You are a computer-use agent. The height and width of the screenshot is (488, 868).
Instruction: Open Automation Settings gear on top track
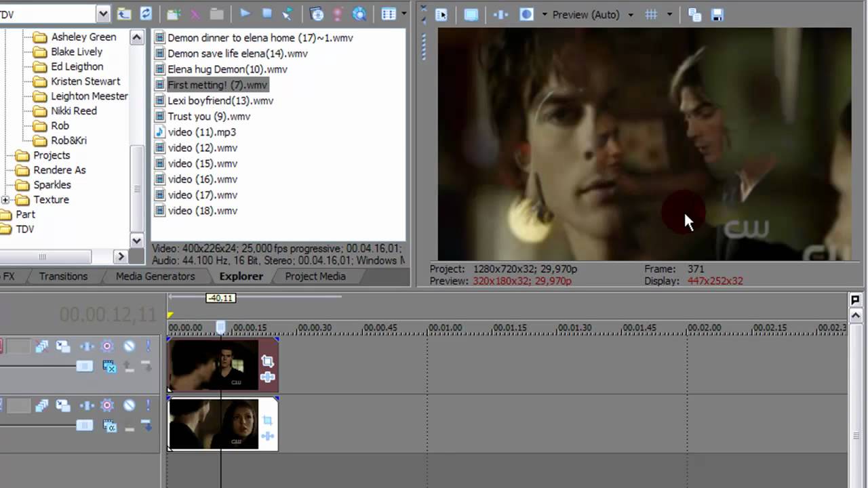106,346
